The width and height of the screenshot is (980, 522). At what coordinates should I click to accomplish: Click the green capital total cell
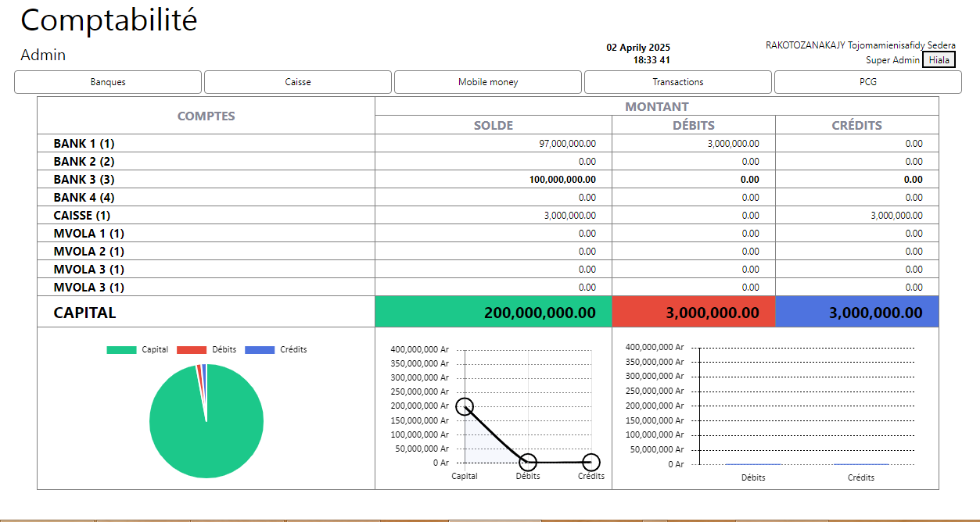(x=493, y=312)
